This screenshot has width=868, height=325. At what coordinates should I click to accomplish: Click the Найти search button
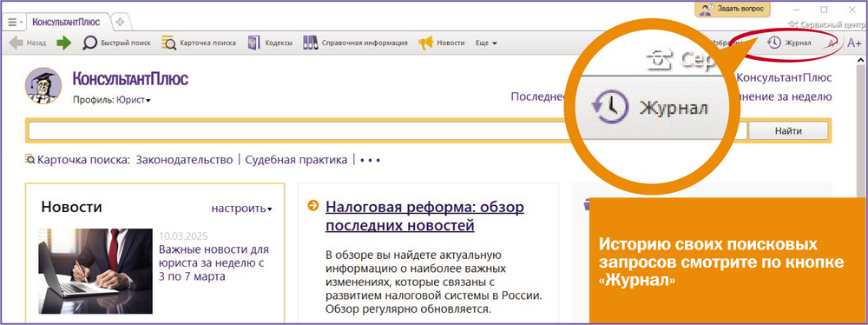(788, 131)
